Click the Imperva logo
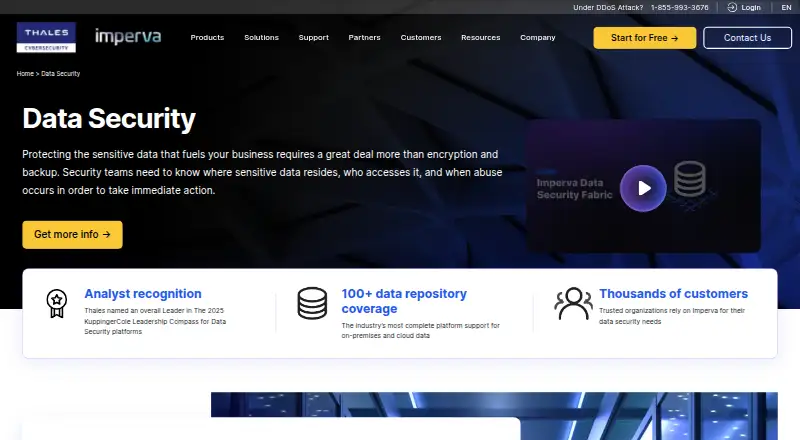 click(128, 36)
